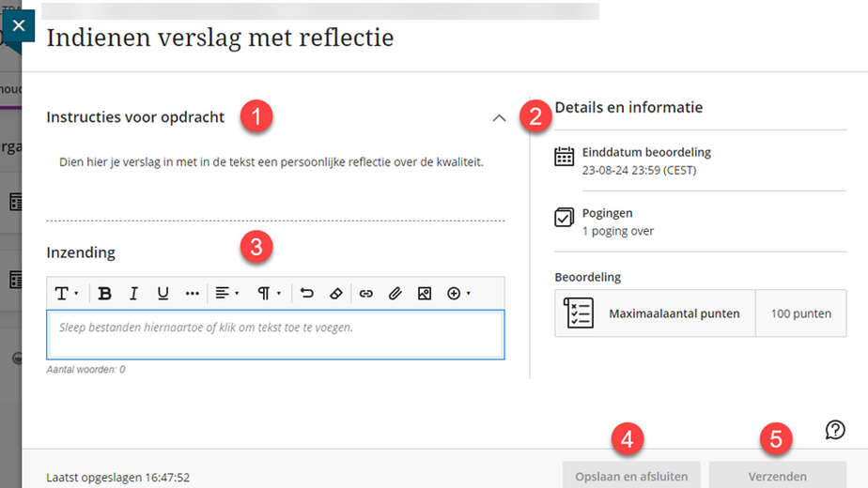
Task: Open the help question mark icon
Action: point(835,430)
